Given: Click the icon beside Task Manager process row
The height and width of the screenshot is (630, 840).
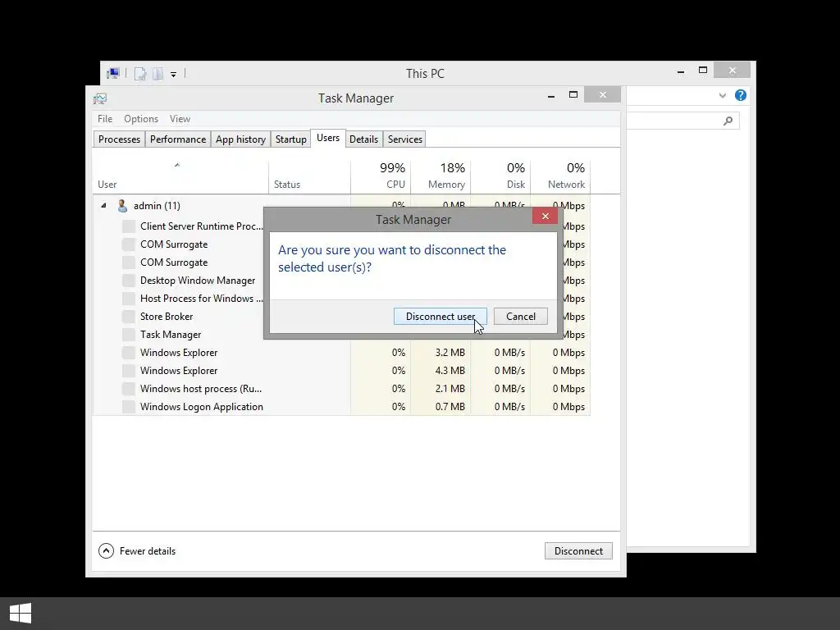Looking at the screenshot, I should tap(129, 335).
